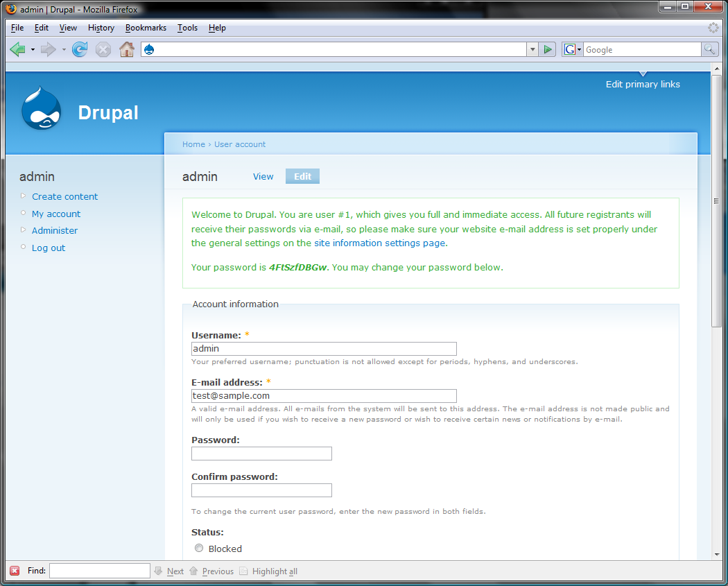The width and height of the screenshot is (728, 586).
Task: Follow the User account breadcrumb link
Action: [x=240, y=144]
